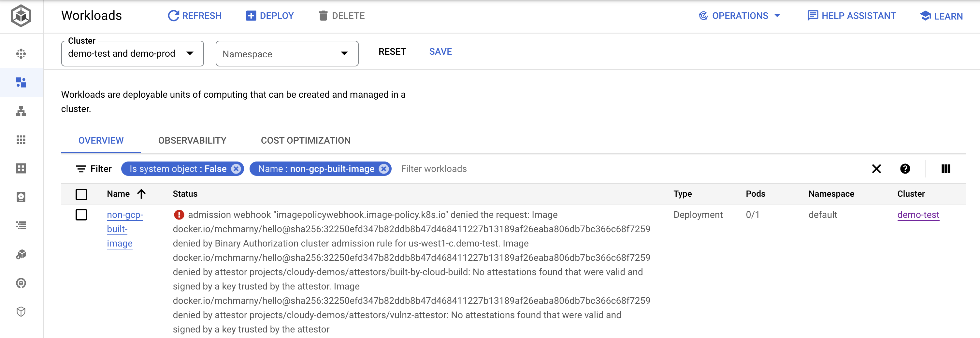980x338 pixels.
Task: Remove the 'Name : non-gcp-built-image' filter chip
Action: 384,169
